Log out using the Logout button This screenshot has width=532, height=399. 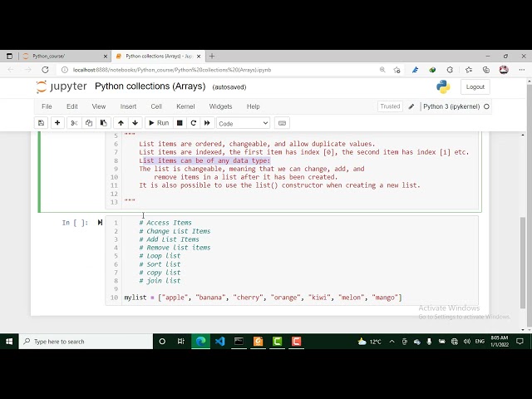coord(475,86)
